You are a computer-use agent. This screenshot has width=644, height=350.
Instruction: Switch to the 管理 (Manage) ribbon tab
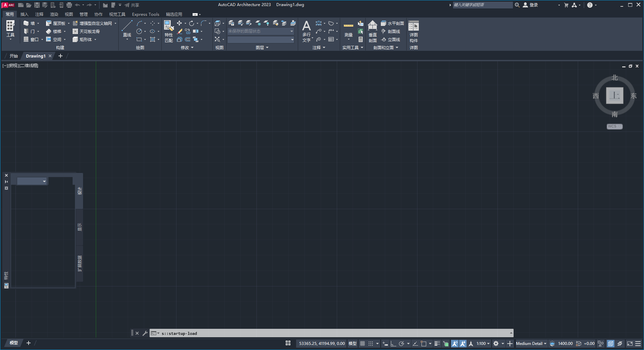click(x=84, y=14)
